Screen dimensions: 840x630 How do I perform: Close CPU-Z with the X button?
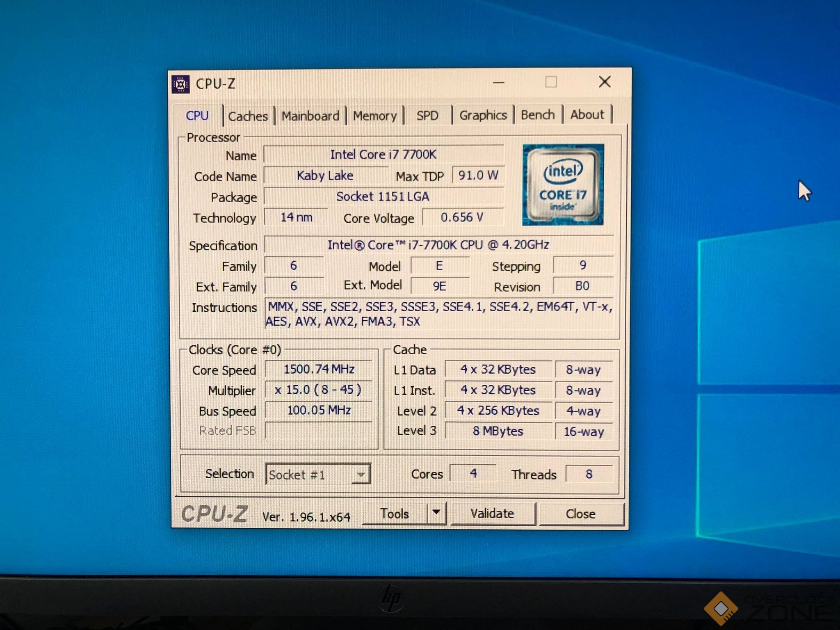click(x=605, y=82)
